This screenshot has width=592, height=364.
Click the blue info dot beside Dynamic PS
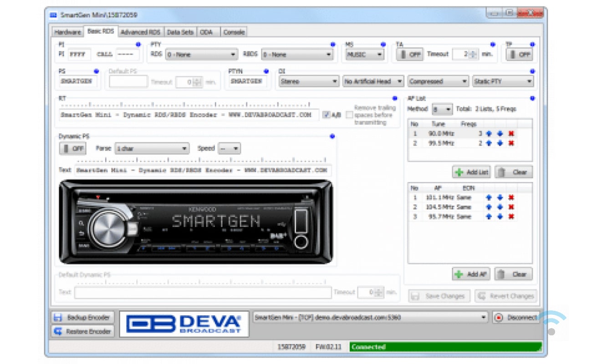(x=332, y=136)
